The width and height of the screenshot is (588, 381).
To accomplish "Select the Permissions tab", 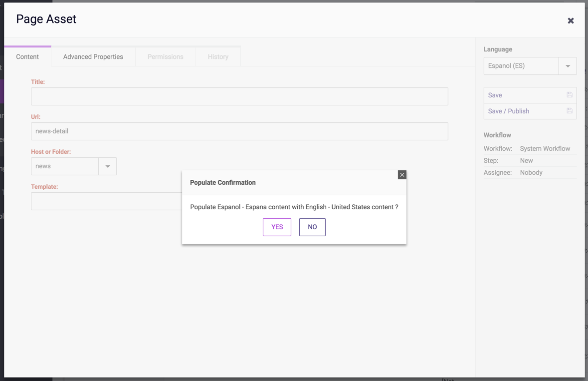I will tap(166, 57).
